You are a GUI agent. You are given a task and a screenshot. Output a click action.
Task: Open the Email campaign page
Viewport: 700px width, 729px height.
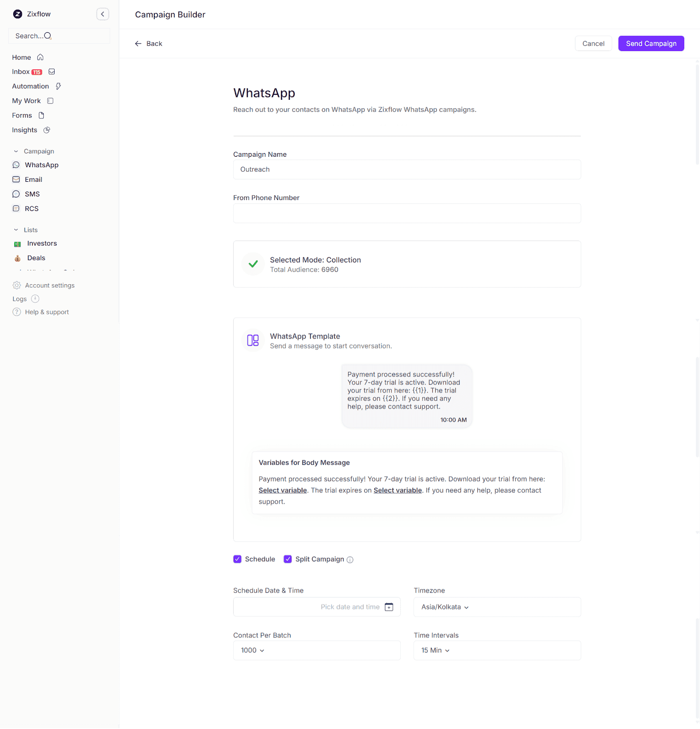click(x=34, y=180)
